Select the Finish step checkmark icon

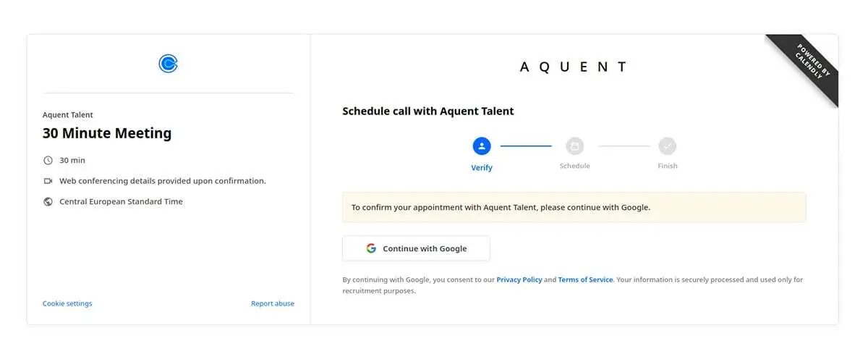click(668, 146)
